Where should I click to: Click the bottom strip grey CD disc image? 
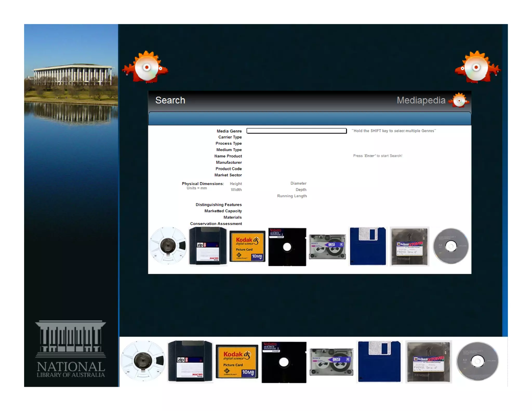(477, 361)
